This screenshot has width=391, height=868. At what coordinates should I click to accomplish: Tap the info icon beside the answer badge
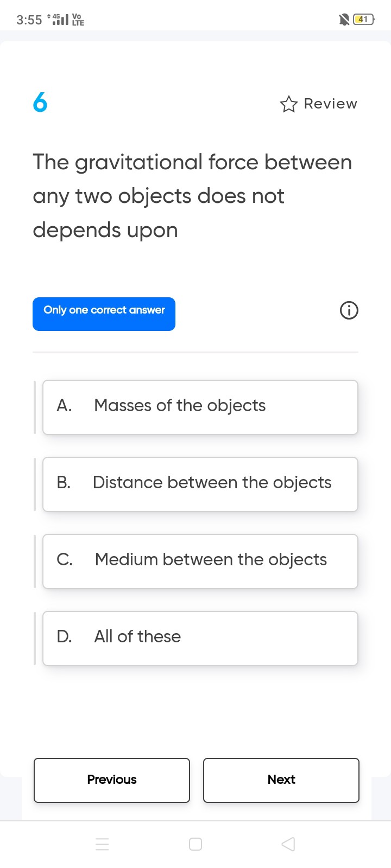349,310
